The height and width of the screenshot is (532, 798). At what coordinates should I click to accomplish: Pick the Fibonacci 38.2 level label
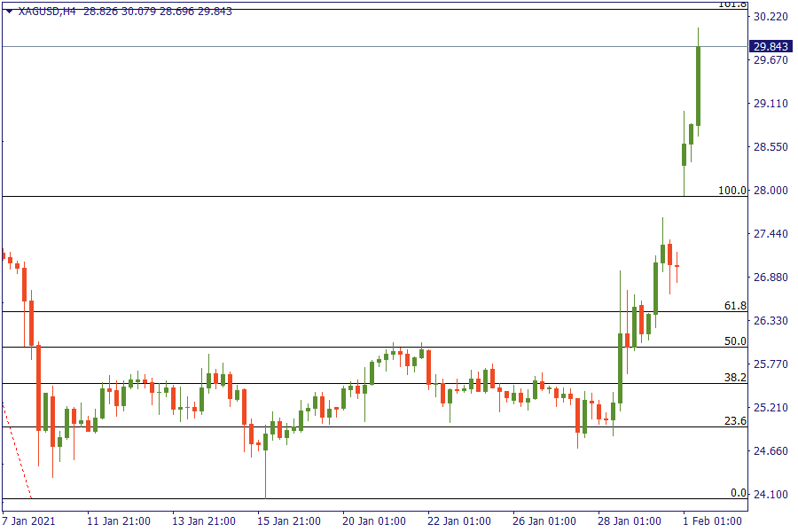pyautogui.click(x=735, y=378)
